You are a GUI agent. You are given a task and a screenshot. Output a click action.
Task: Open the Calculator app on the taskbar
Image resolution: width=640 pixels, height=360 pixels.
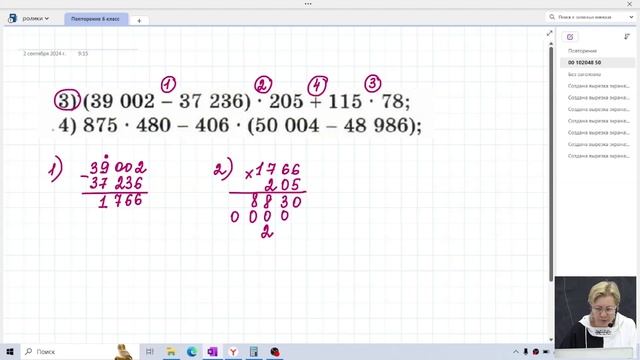(x=254, y=351)
